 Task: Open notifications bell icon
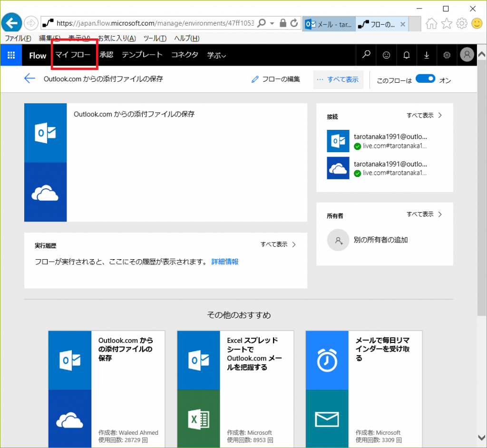(407, 55)
